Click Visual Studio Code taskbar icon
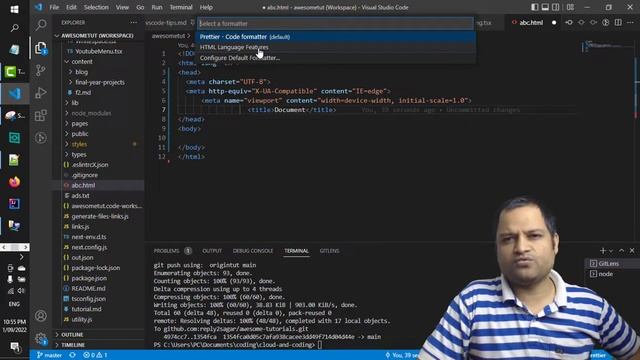This screenshot has height=360, width=640. tap(14, 93)
